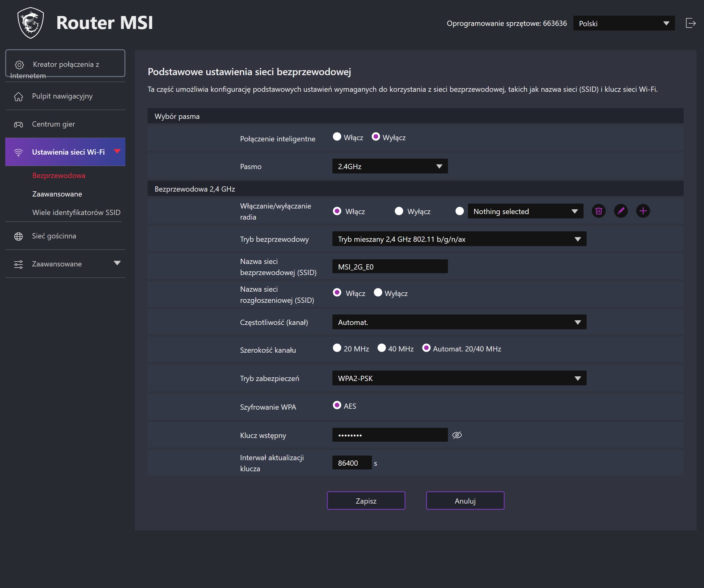Open the Częstotliwość (kanał) dropdown
Viewport: 704px width, 588px height.
[x=459, y=322]
